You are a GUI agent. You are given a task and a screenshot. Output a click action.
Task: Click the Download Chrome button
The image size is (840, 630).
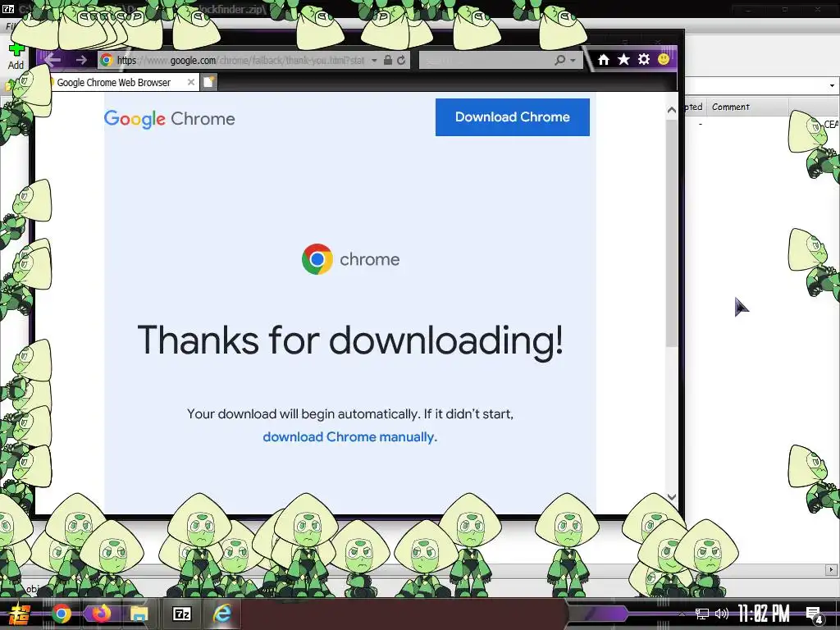point(512,116)
